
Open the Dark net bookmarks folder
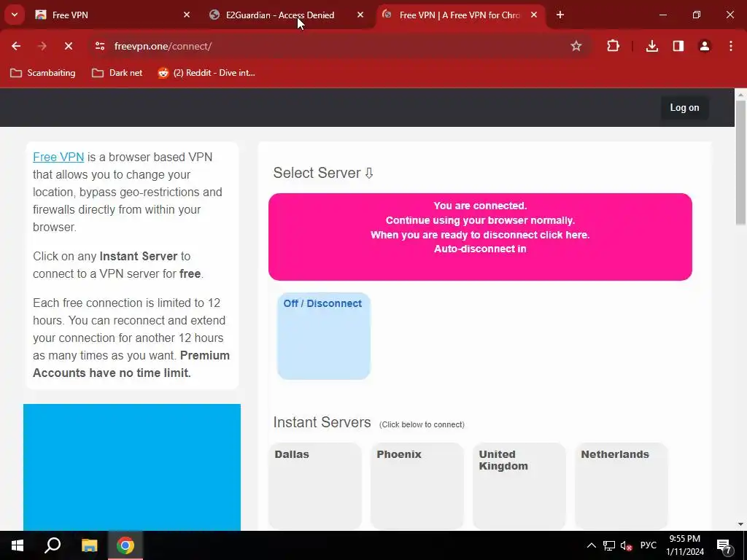(117, 73)
